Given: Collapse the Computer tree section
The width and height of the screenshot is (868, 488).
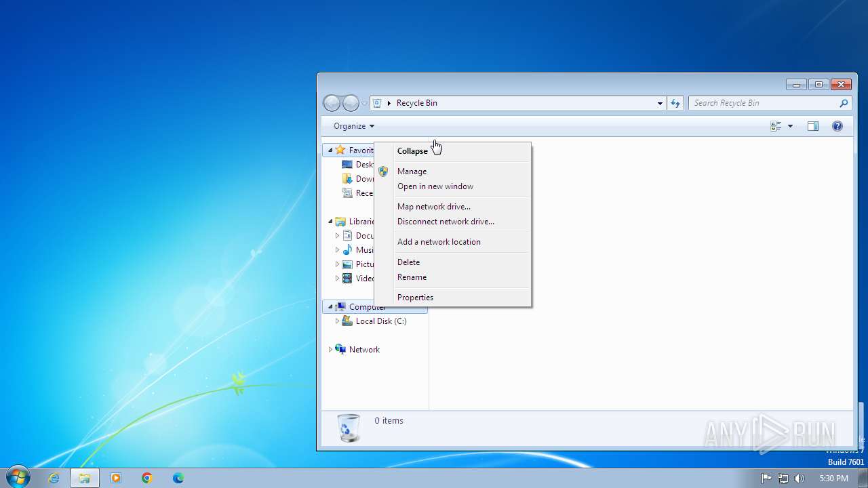Looking at the screenshot, I should [330, 307].
